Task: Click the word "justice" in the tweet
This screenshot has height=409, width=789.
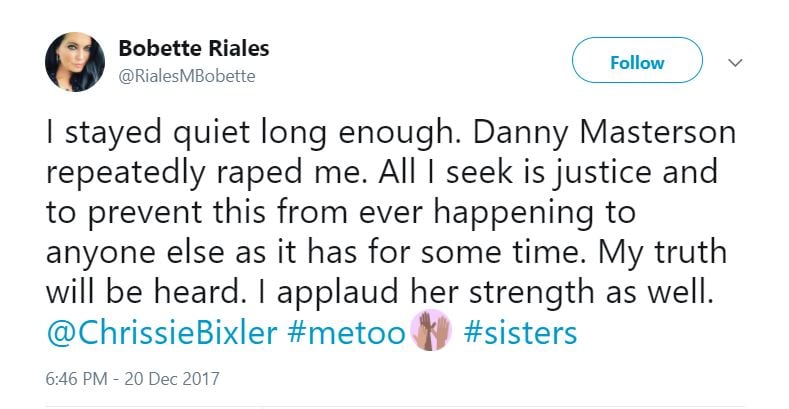Action: (x=595, y=172)
